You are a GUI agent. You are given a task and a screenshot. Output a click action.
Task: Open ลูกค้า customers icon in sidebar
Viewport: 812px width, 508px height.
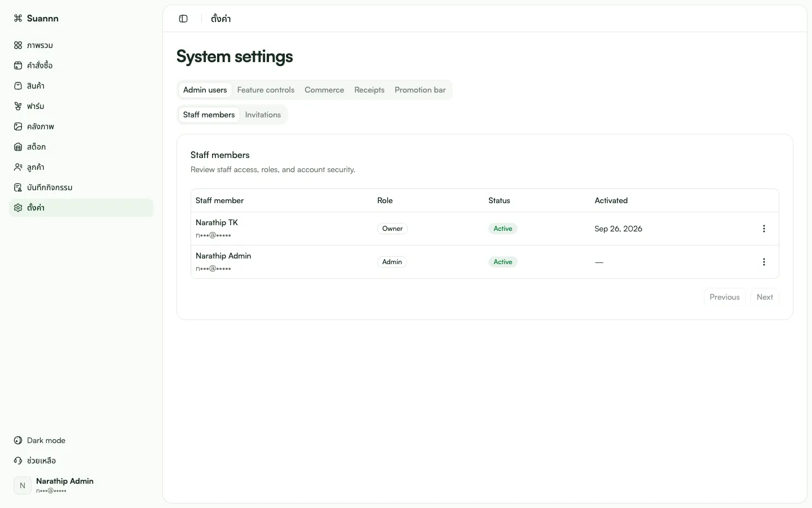tap(18, 167)
